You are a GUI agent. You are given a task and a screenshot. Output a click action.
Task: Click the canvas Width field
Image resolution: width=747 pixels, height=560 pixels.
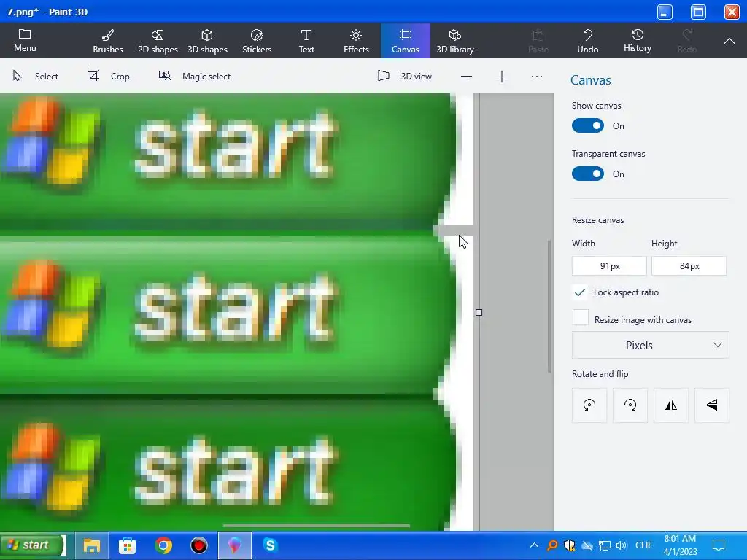point(609,265)
